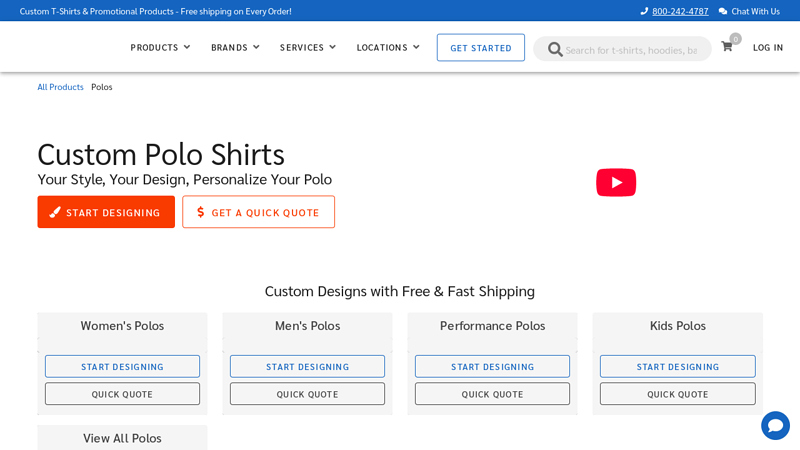800x450 pixels.
Task: Start designing Women's Polos
Action: click(122, 366)
